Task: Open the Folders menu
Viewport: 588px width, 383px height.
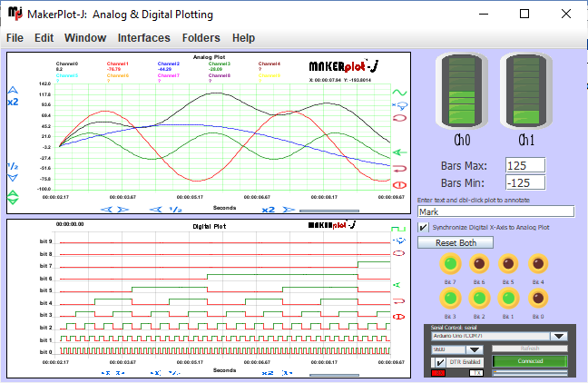Action: pyautogui.click(x=201, y=38)
